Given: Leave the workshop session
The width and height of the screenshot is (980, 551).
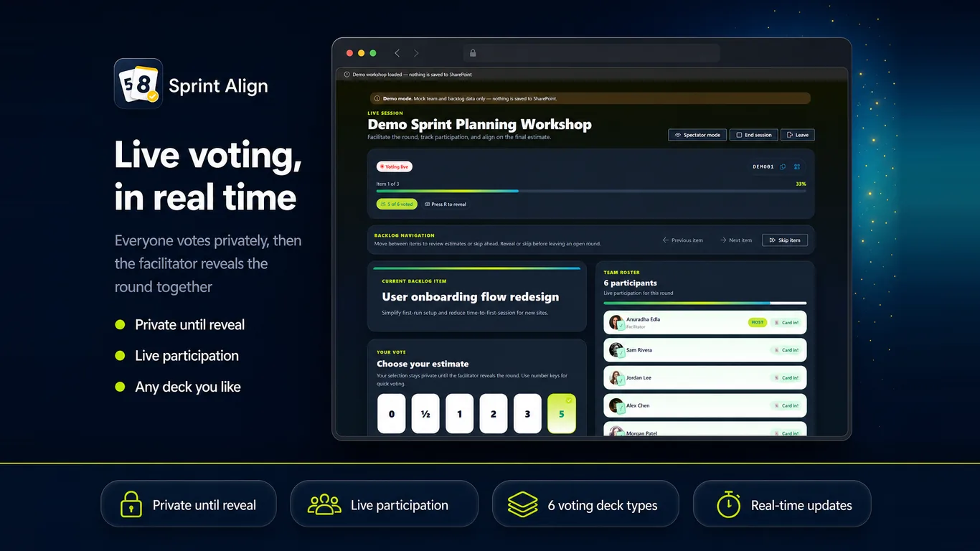Looking at the screenshot, I should [x=798, y=135].
